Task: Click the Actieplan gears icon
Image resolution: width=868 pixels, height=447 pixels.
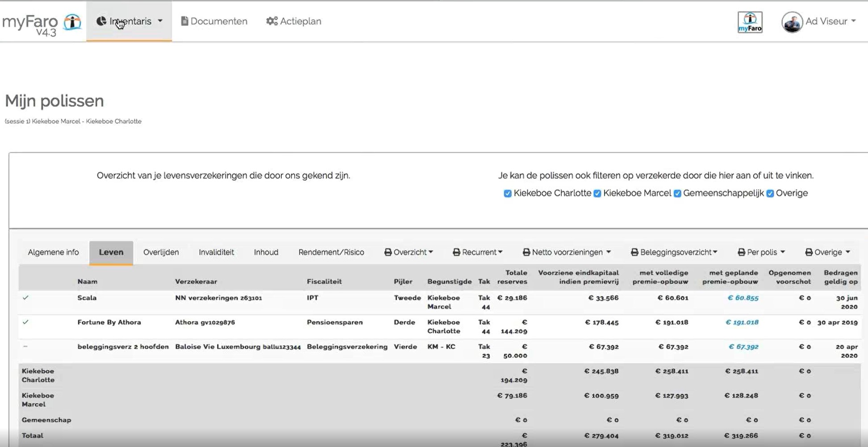Action: tap(272, 21)
